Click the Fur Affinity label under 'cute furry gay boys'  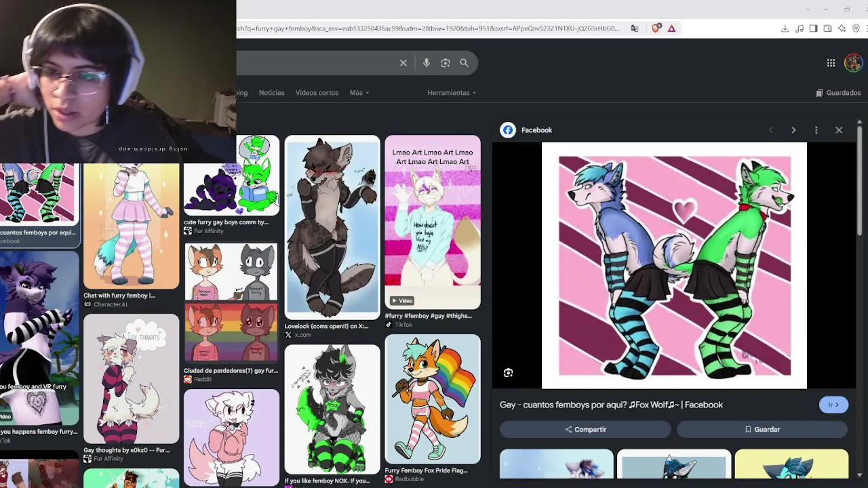click(208, 231)
